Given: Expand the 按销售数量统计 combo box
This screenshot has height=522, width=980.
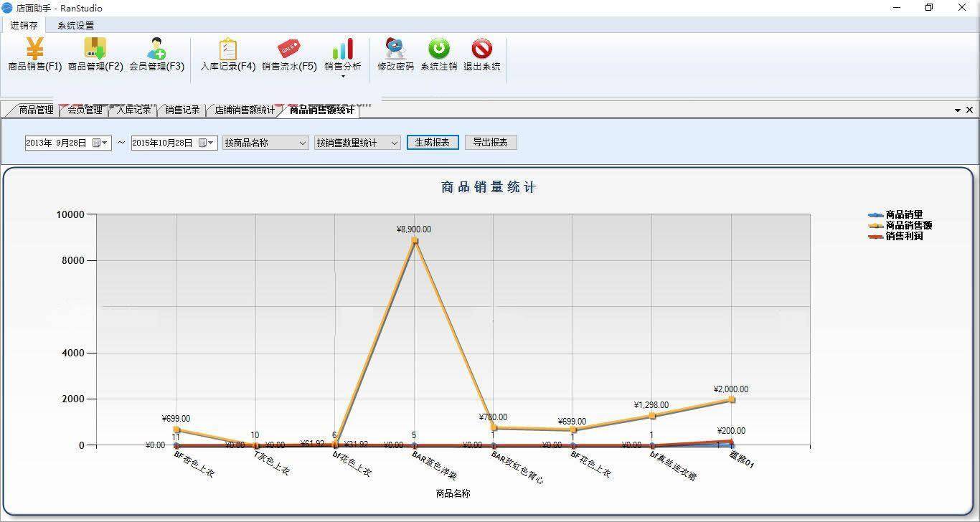Looking at the screenshot, I should (x=394, y=143).
